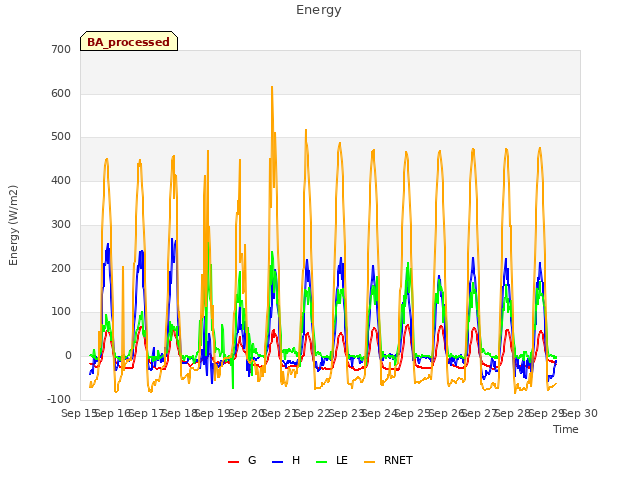The width and height of the screenshot is (640, 480).
Task: Click the 617 RNET peak on Sep 21
Action: click(272, 87)
